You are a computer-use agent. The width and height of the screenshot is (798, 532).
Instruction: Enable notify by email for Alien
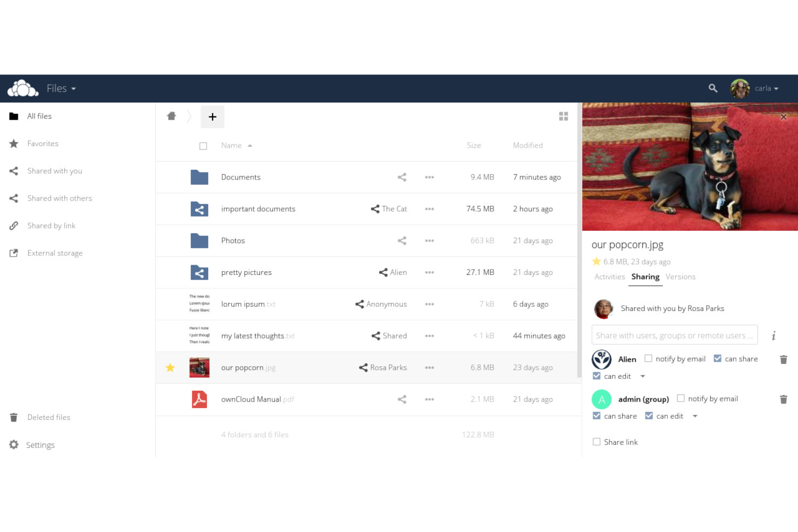point(648,358)
